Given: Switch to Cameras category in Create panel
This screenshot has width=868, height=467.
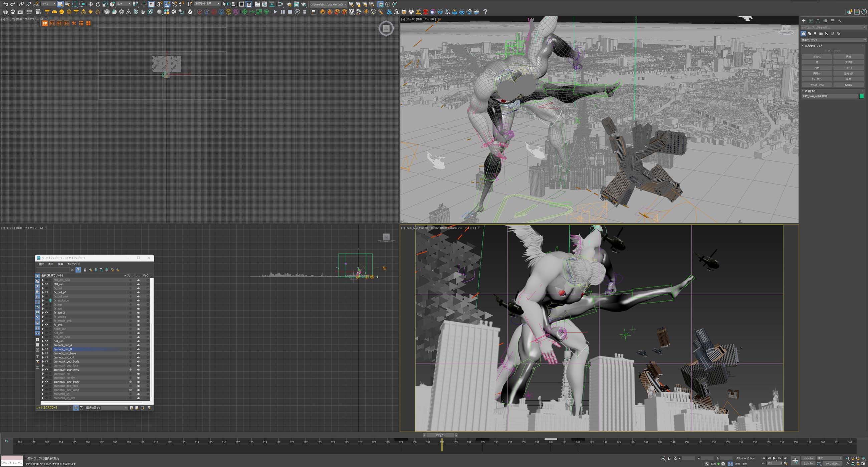Looking at the screenshot, I should [821, 34].
